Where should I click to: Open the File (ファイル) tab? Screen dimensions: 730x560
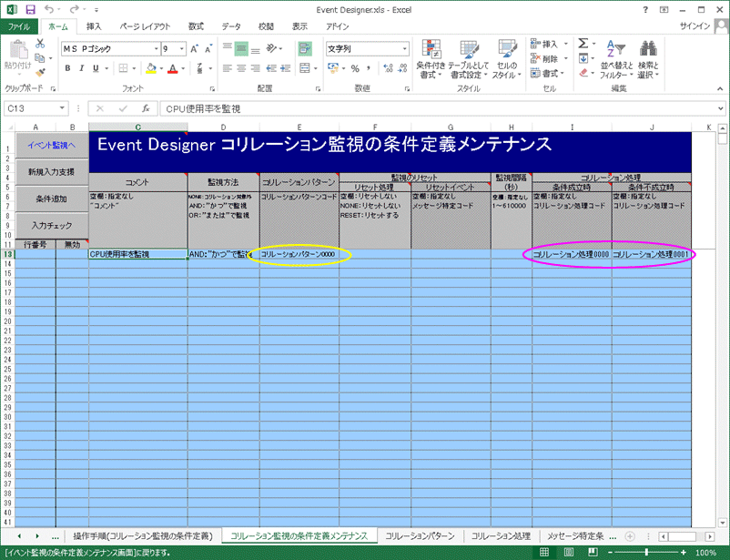pos(19,26)
